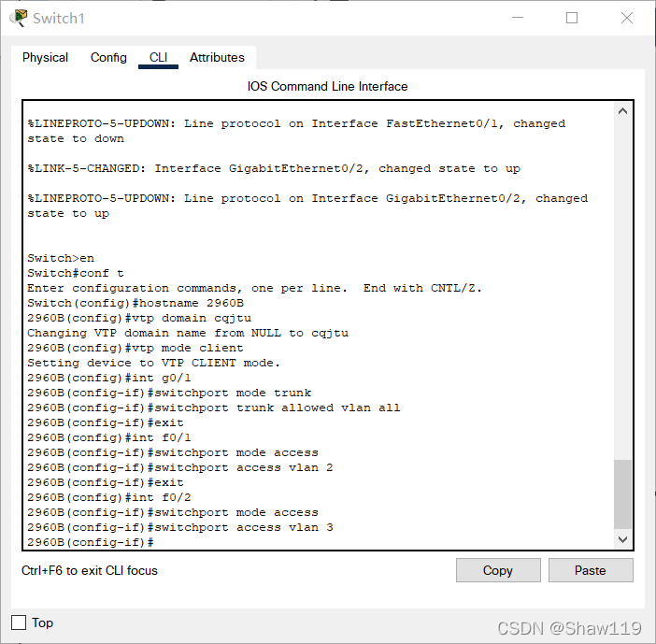Click the 'switchport trunk allowed vlan all' line
Viewport: 656px width, 644px height.
[214, 408]
